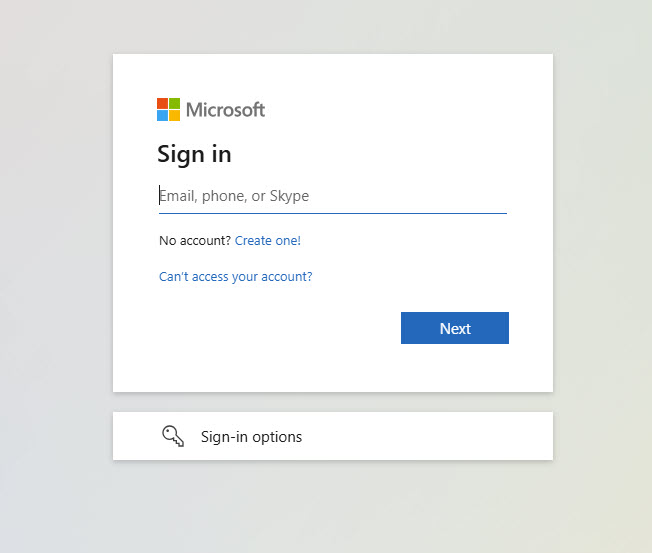Click the yellow square in Microsoft logo

click(175, 116)
